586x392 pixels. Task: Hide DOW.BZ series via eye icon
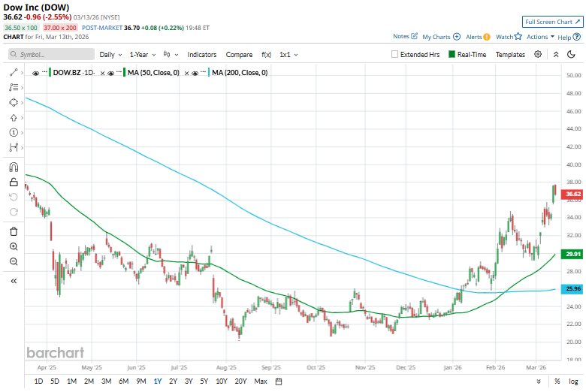point(35,74)
